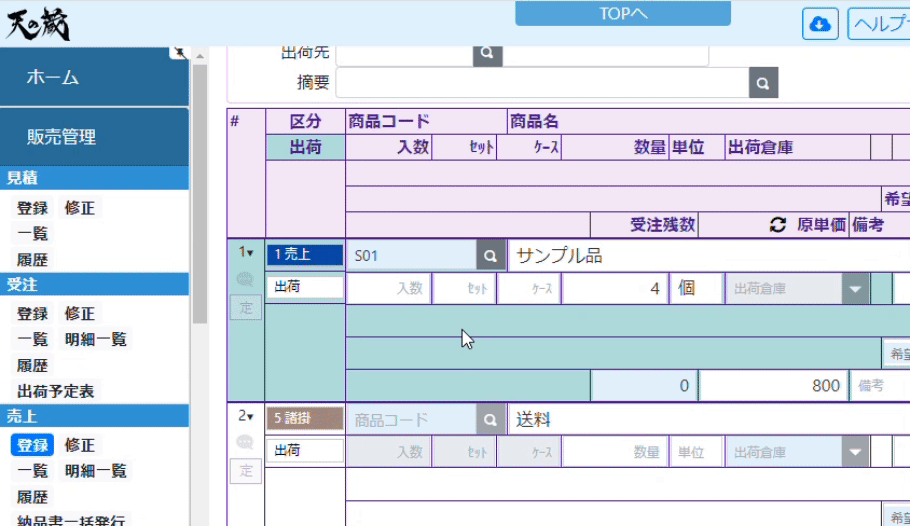Open 納品書一括発行 link

(x=71, y=520)
